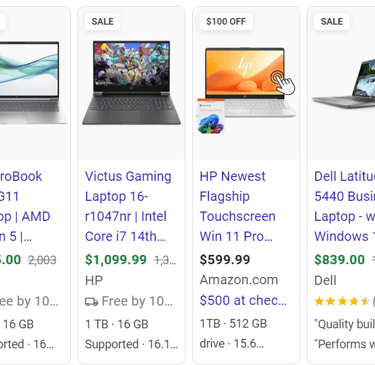Open the Victus Gaming Laptop image
The image size is (375, 365).
pos(131,83)
